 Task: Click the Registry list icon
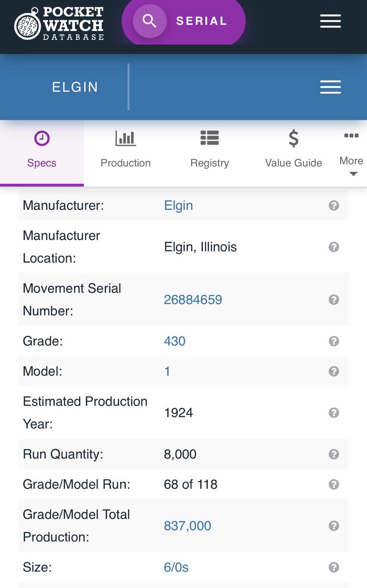click(x=209, y=138)
